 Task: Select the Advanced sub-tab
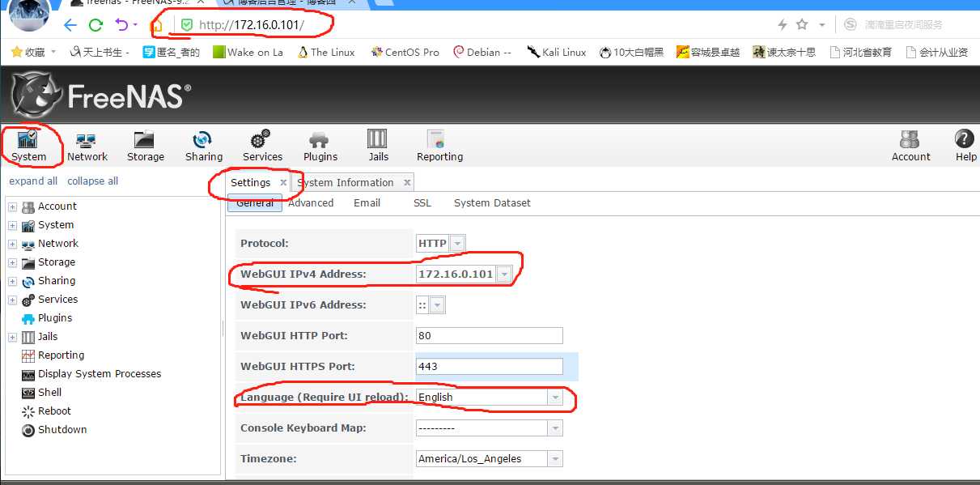[311, 203]
